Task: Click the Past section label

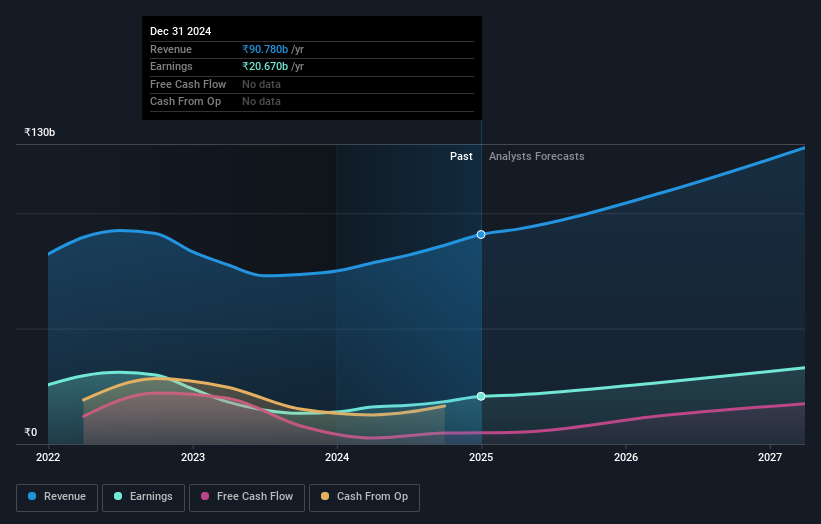Action: coord(461,157)
